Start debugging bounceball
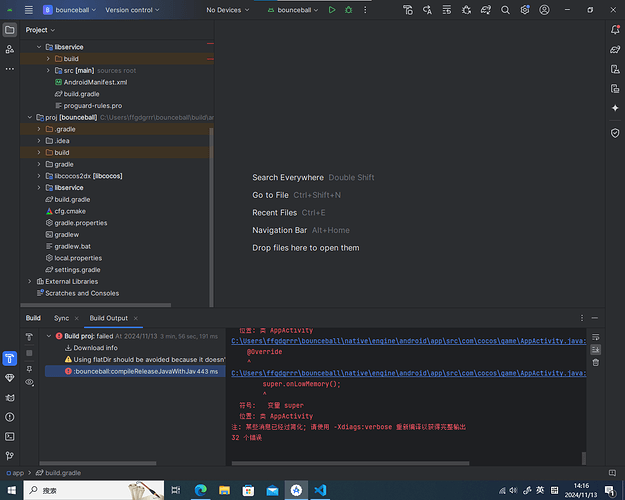Viewport: 625px width, 500px height. pos(348,10)
